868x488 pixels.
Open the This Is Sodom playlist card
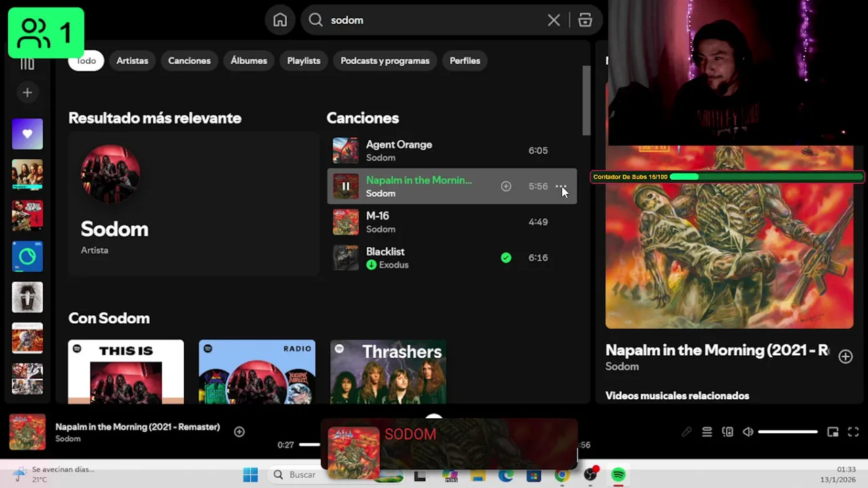point(125,372)
